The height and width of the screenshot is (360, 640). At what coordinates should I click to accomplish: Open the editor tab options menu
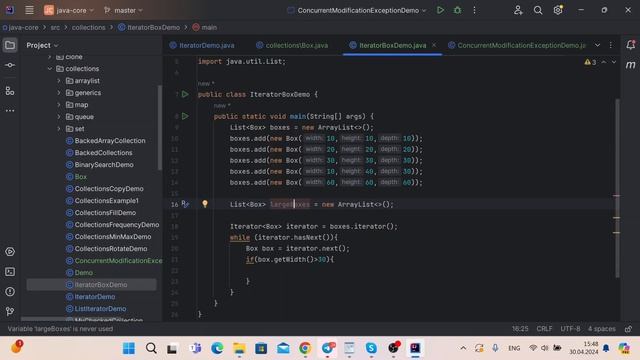pyautogui.click(x=611, y=45)
